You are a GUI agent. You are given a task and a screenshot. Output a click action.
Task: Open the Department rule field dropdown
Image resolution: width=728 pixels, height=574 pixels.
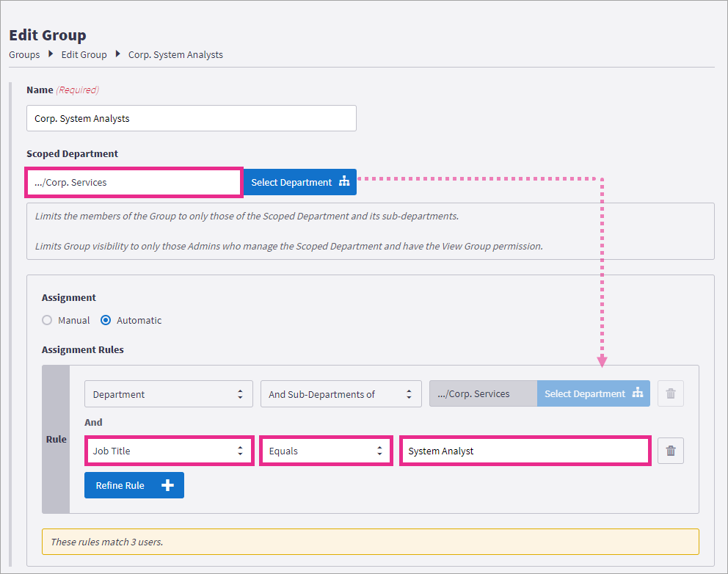169,394
